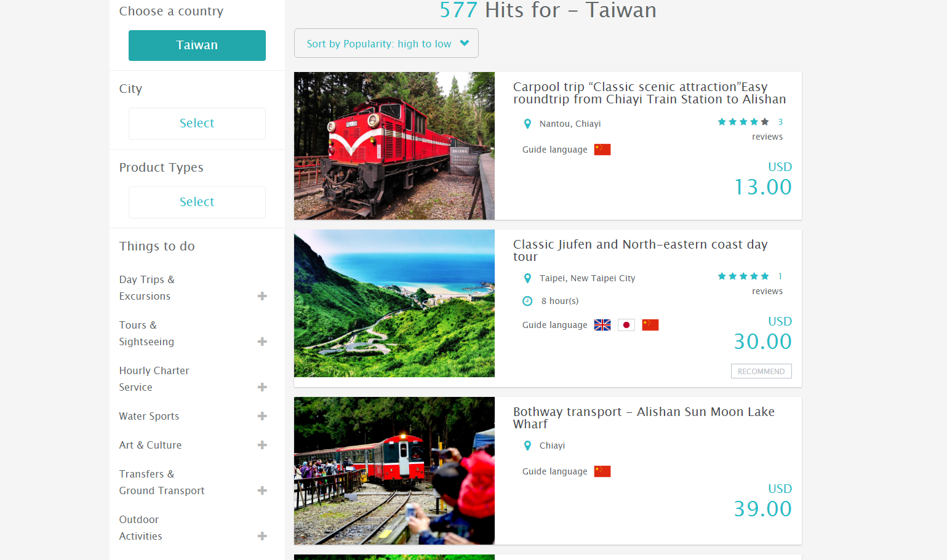The image size is (947, 560).
Task: Expand the Day Trips & Excursions category
Action: coord(262,296)
